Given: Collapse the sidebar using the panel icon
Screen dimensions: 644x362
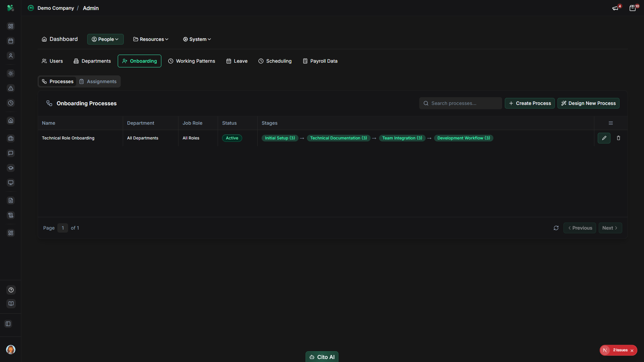Looking at the screenshot, I should click(8, 324).
